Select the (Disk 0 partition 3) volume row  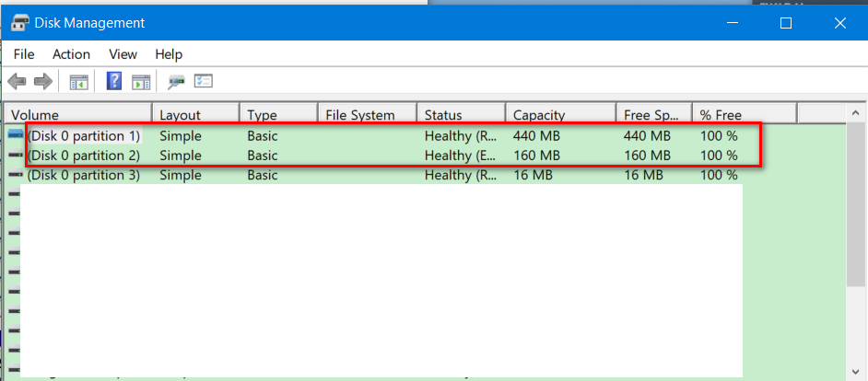click(427, 175)
